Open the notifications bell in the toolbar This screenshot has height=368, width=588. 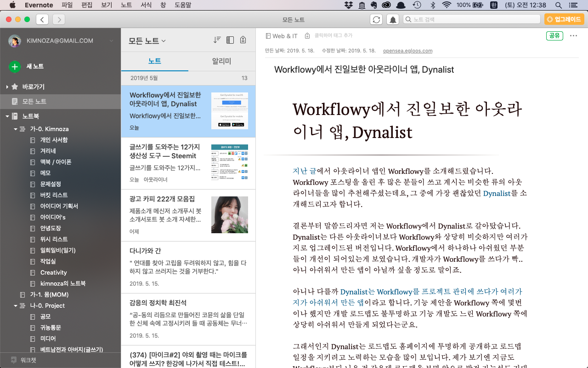(393, 19)
